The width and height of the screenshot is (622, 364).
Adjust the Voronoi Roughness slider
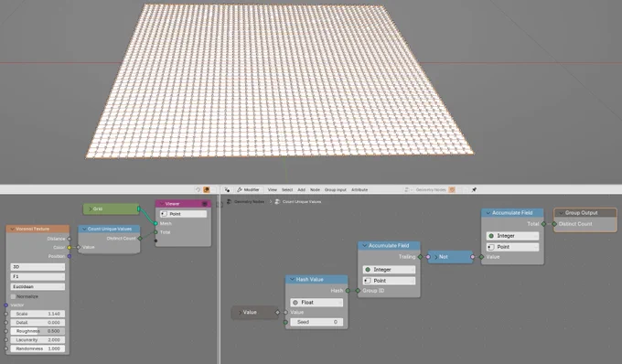38,331
